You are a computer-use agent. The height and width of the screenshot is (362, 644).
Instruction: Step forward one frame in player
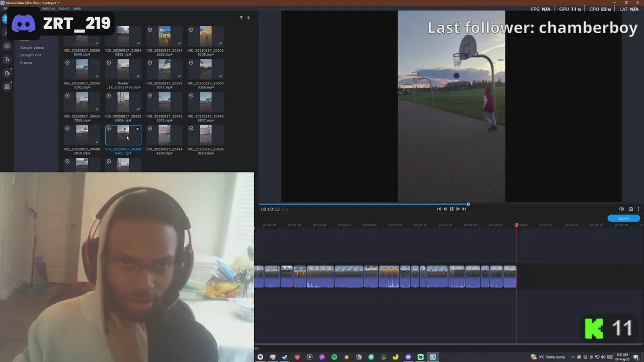coord(457,209)
